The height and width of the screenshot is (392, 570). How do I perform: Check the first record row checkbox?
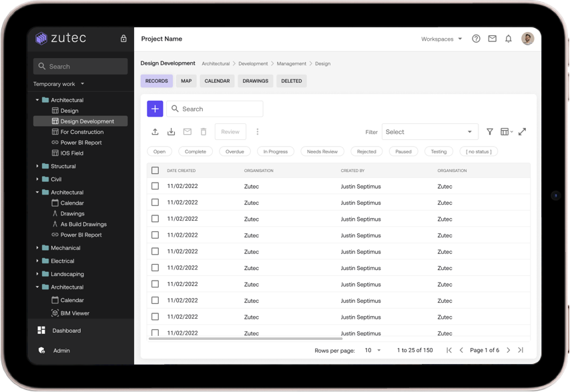(x=155, y=186)
